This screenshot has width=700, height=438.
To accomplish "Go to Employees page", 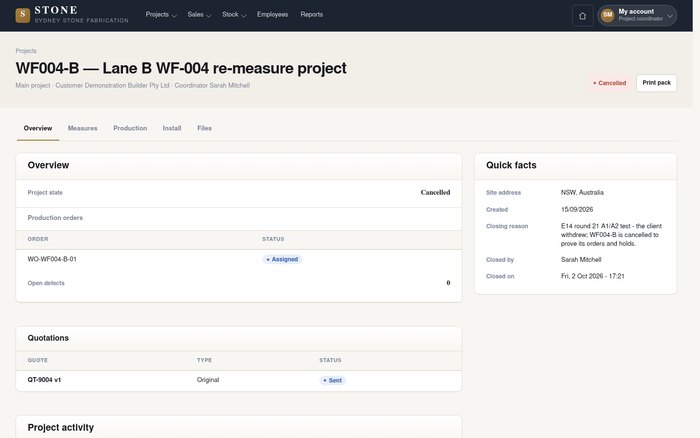I will coord(272,15).
